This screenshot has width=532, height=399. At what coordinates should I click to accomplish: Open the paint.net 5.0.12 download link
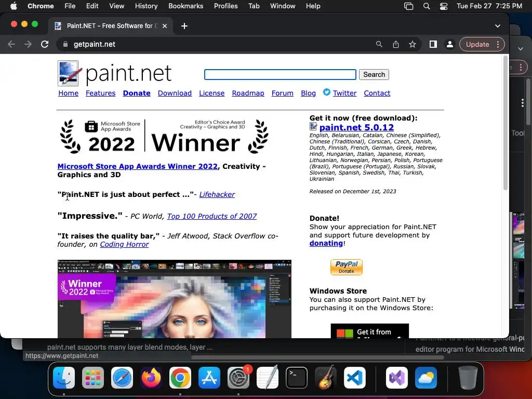tap(356, 127)
